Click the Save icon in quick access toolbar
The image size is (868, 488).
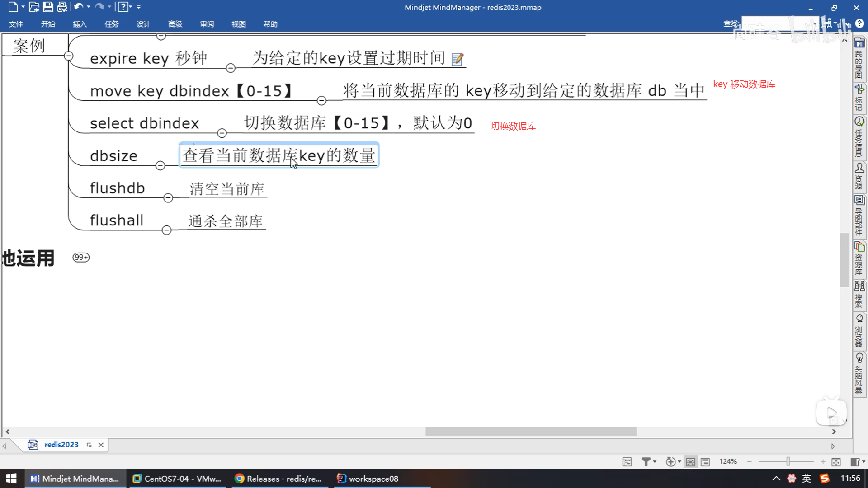[48, 7]
